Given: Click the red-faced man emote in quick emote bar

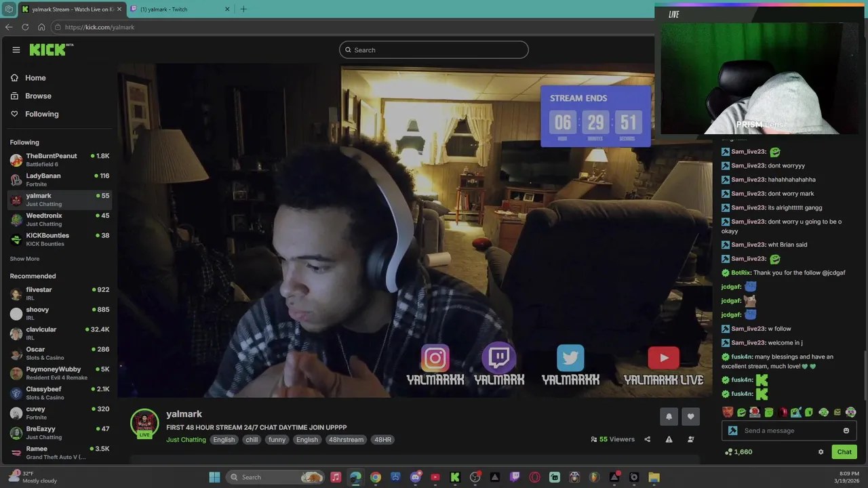Looking at the screenshot, I should (728, 412).
